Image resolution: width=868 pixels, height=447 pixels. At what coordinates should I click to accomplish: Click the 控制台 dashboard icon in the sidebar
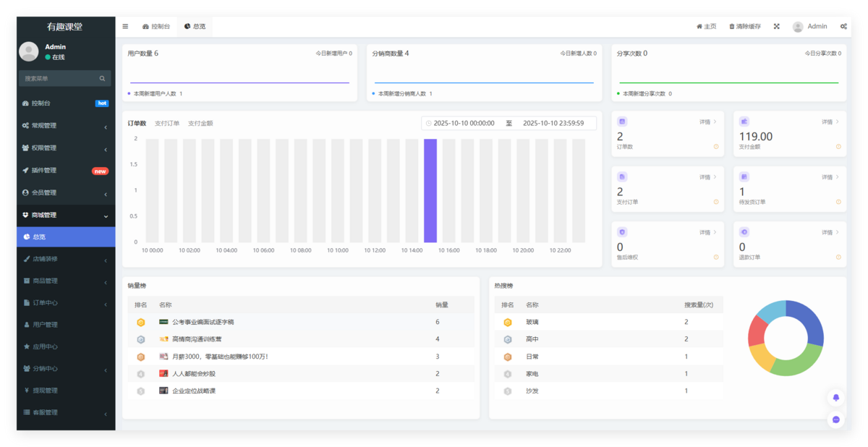[x=26, y=103]
